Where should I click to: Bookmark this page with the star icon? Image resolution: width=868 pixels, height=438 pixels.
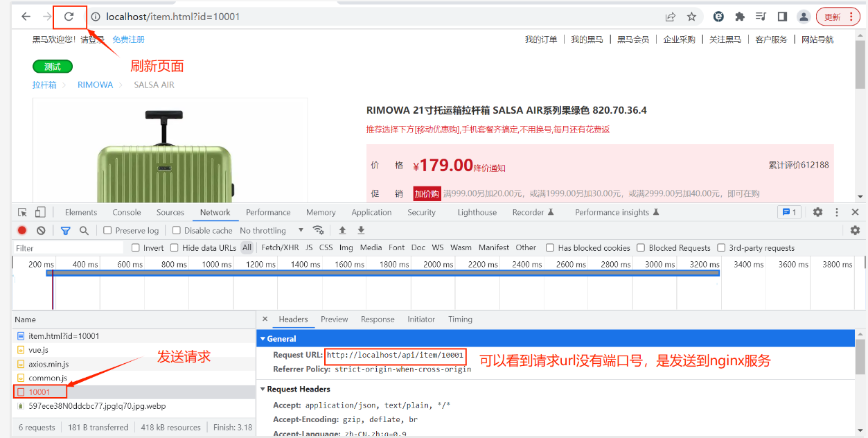[691, 17]
